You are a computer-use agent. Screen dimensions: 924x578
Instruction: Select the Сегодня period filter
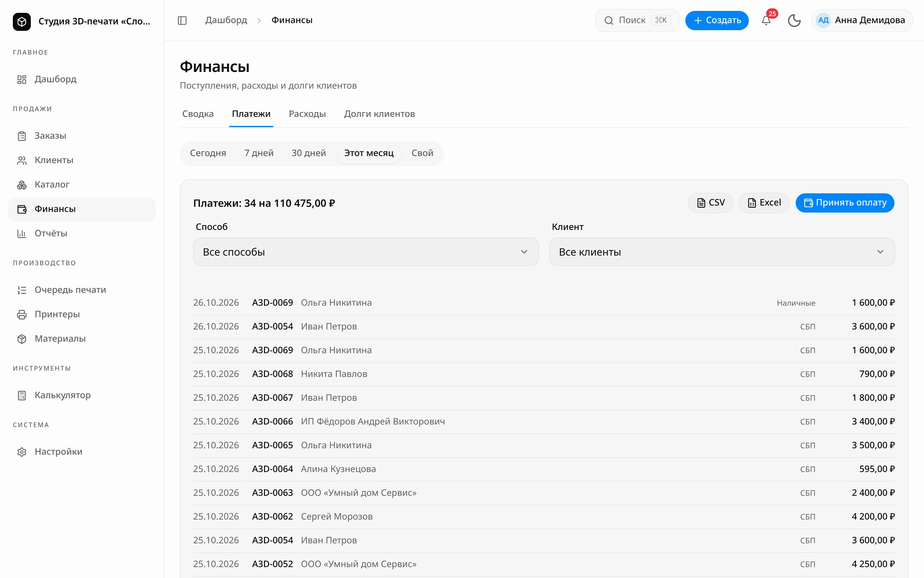point(208,153)
